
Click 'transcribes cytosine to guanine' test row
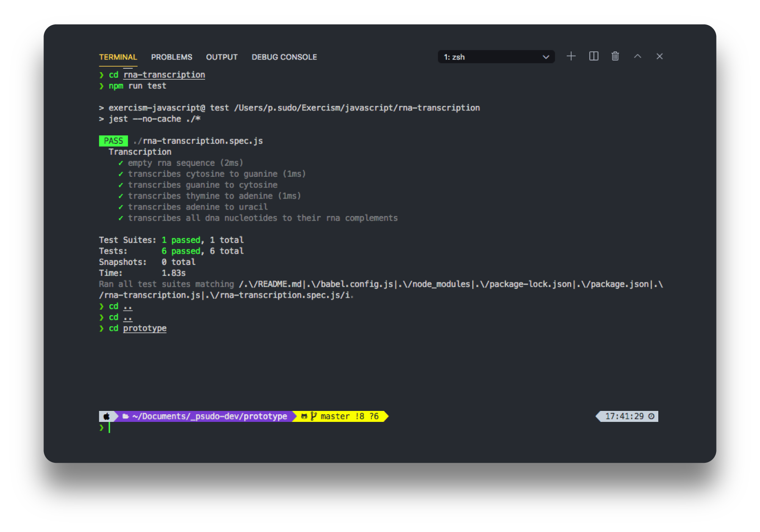(211, 174)
